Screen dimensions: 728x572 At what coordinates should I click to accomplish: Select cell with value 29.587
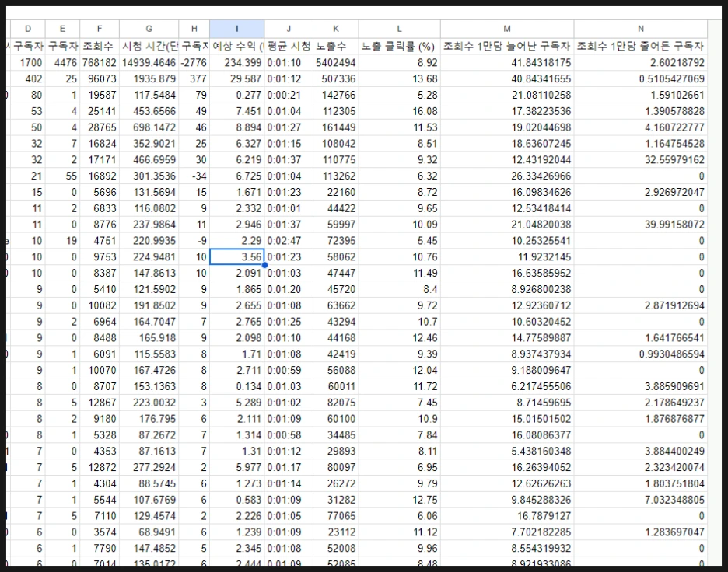pyautogui.click(x=236, y=78)
